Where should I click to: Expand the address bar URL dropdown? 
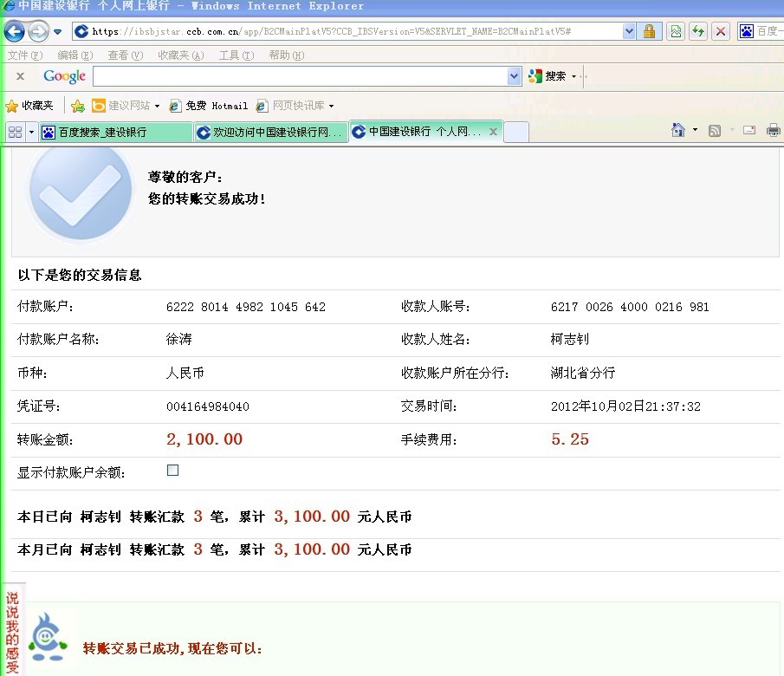click(629, 32)
